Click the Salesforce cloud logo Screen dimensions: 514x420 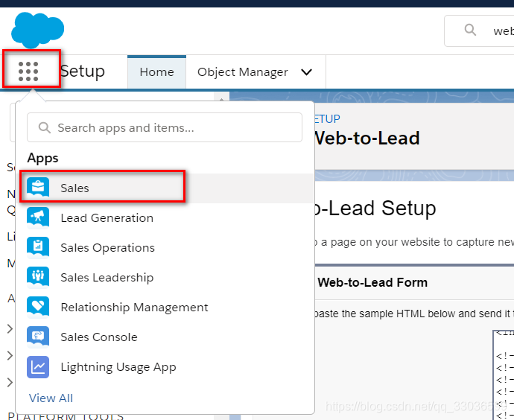point(38,30)
